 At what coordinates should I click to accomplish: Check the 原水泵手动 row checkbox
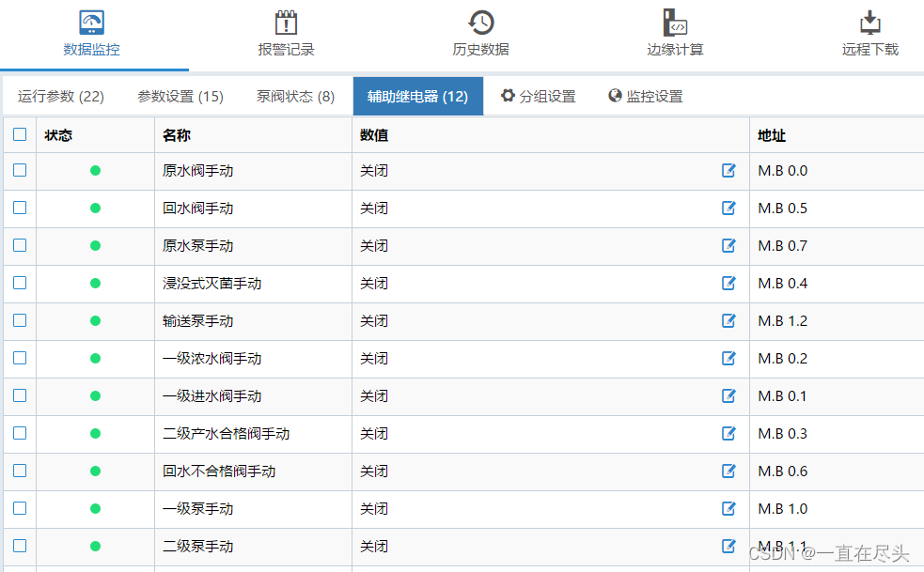point(20,245)
